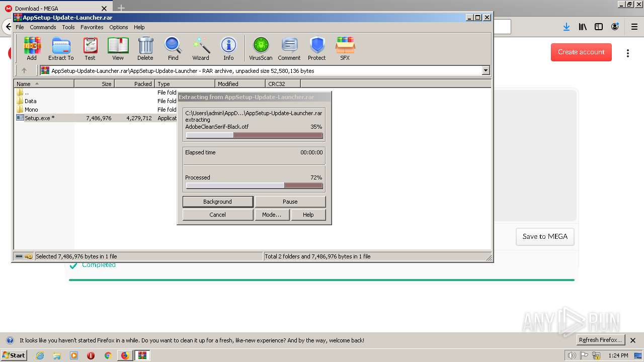Click the WinRAR drive icon in status bar
This screenshot has height=362, width=644.
point(19,256)
